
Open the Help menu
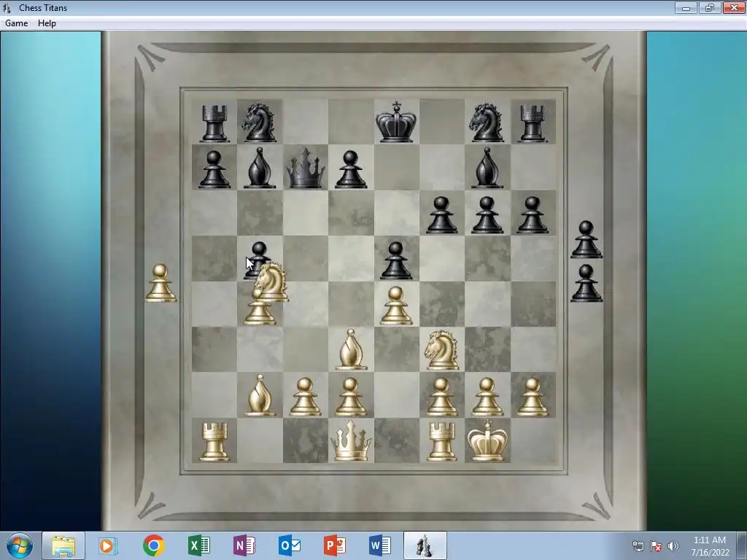click(x=47, y=23)
